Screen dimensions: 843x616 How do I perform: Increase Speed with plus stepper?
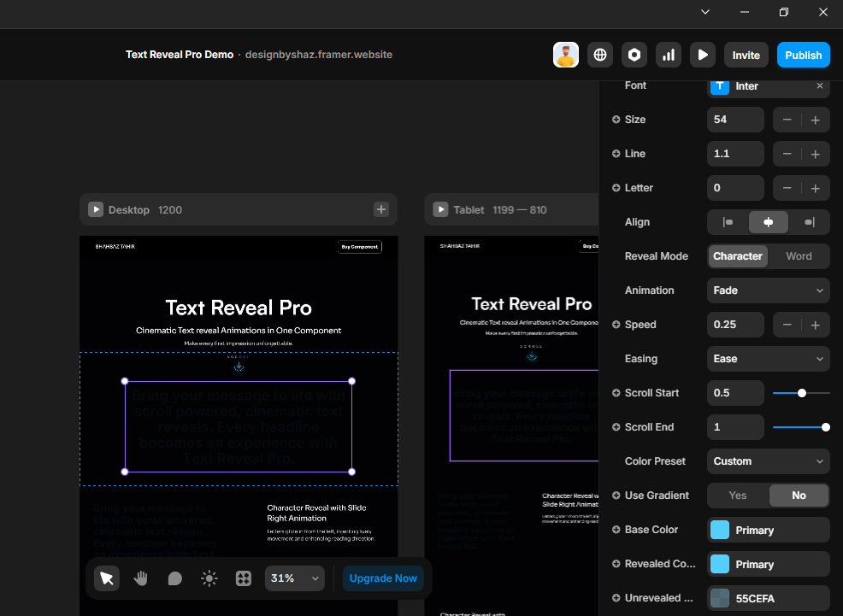816,325
